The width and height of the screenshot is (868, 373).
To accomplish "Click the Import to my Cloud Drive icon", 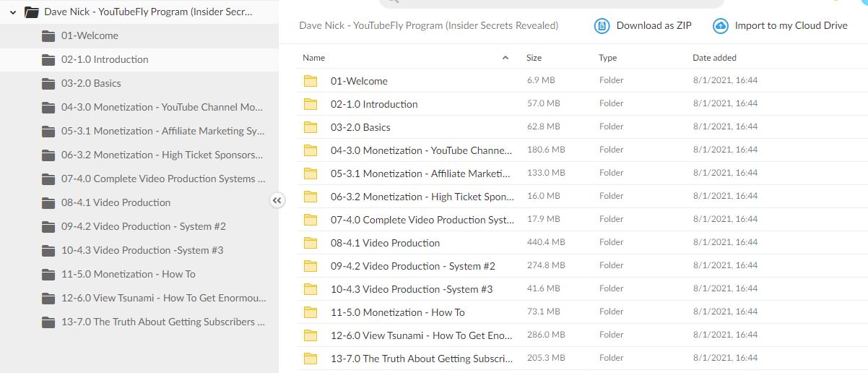I will pos(720,26).
